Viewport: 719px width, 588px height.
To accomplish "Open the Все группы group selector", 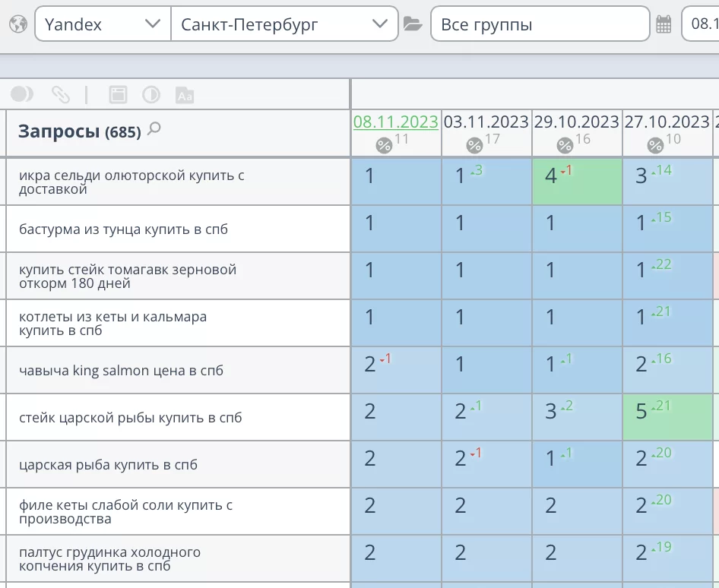I will click(x=540, y=24).
